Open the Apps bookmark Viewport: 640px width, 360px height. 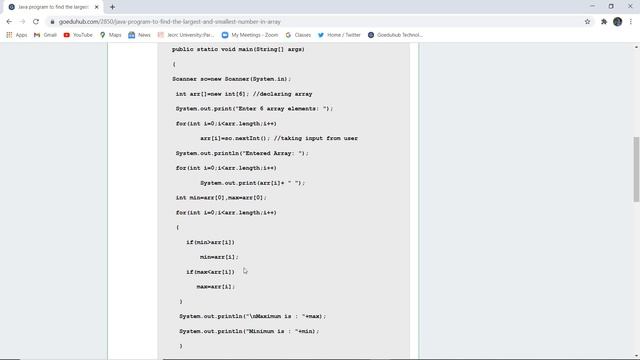point(17,35)
